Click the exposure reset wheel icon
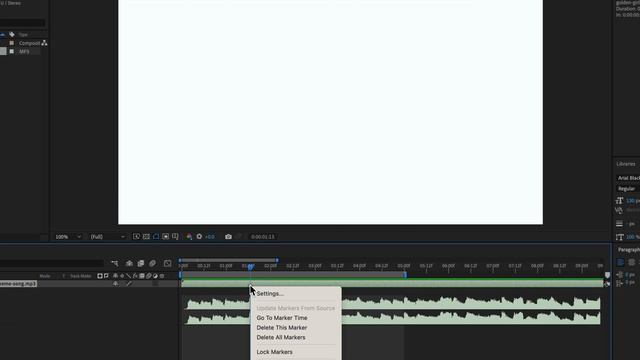The image size is (640, 360). tap(199, 237)
